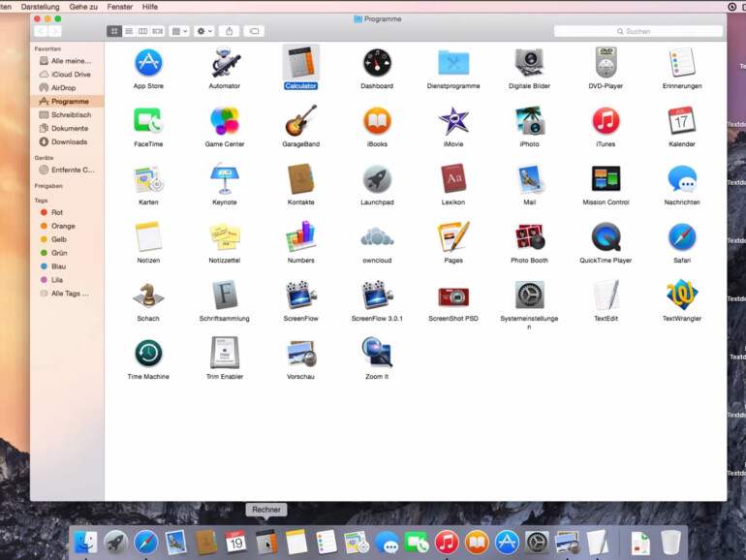Filter by the Lila tag
Screen dimensions: 746x560
[x=67, y=280]
